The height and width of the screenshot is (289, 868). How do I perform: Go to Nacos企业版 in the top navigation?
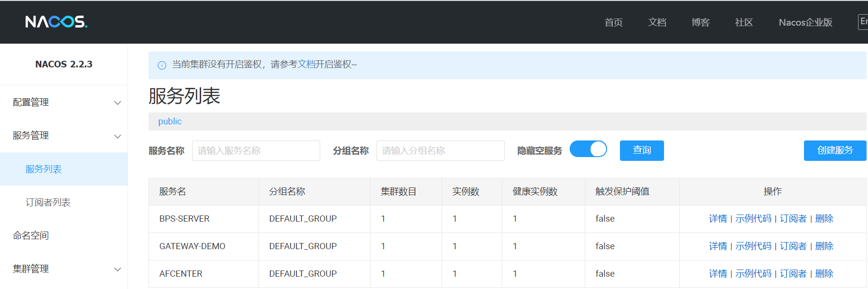tap(805, 22)
